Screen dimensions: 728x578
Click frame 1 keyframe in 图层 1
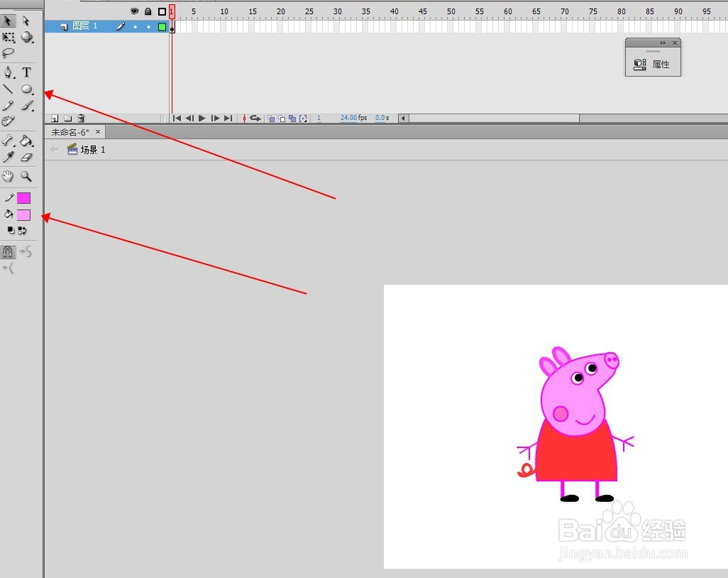pyautogui.click(x=172, y=27)
